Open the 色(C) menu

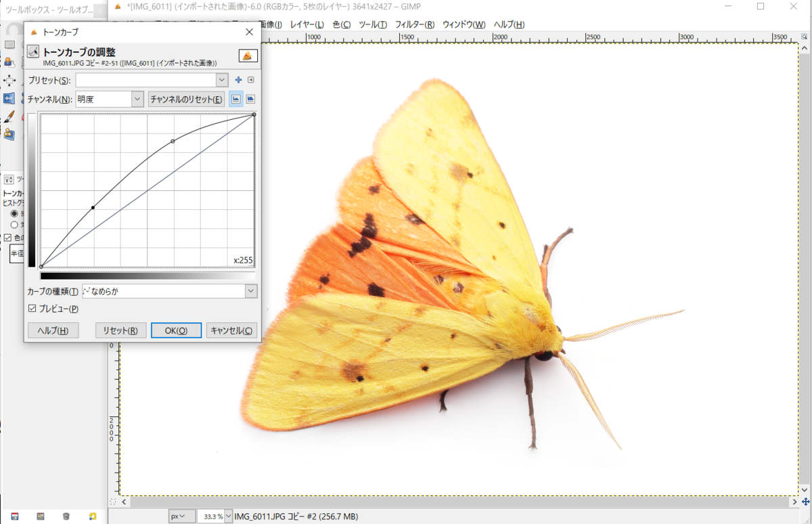tap(342, 24)
